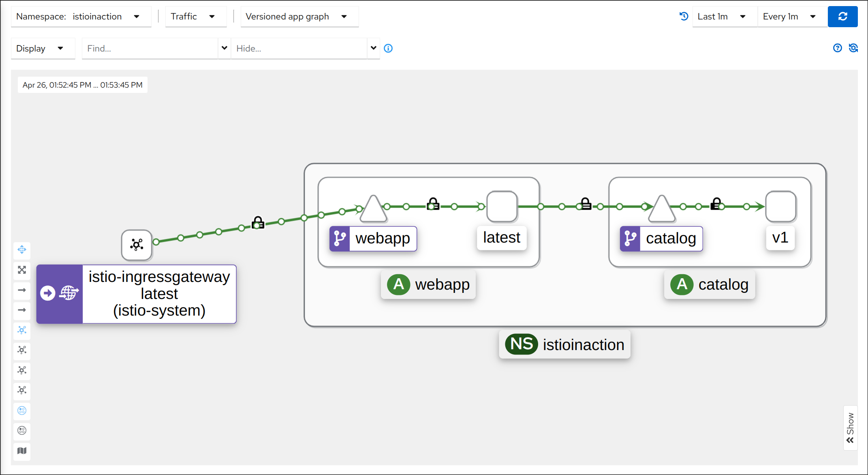Click the latest version label
The width and height of the screenshot is (868, 475).
[502, 238]
